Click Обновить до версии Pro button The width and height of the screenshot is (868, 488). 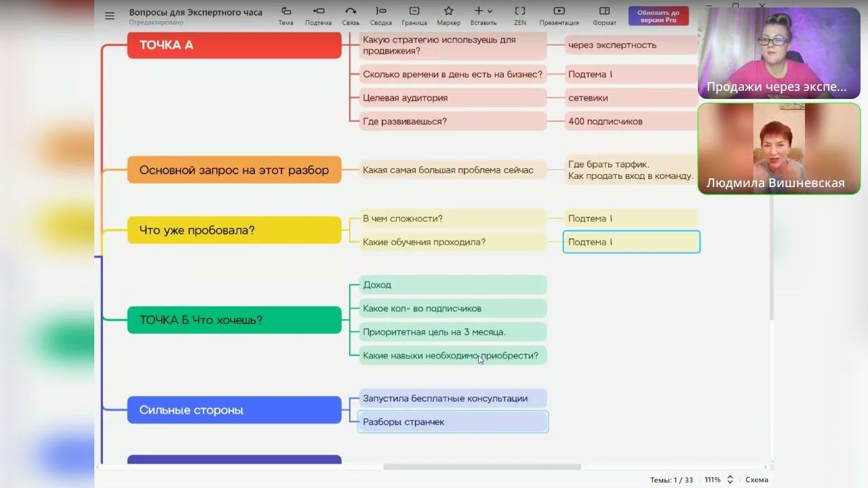tap(658, 16)
